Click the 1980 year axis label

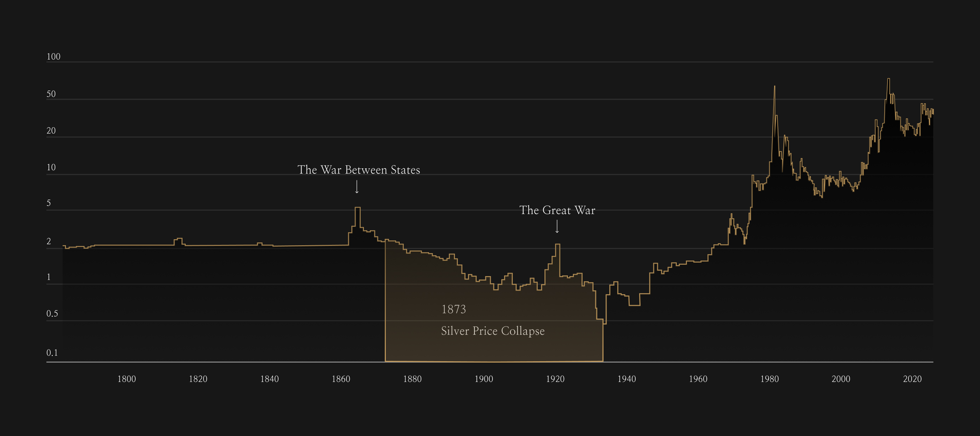(769, 379)
